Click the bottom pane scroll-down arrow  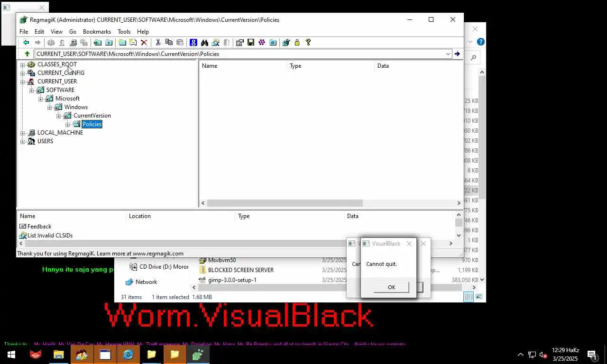click(459, 235)
